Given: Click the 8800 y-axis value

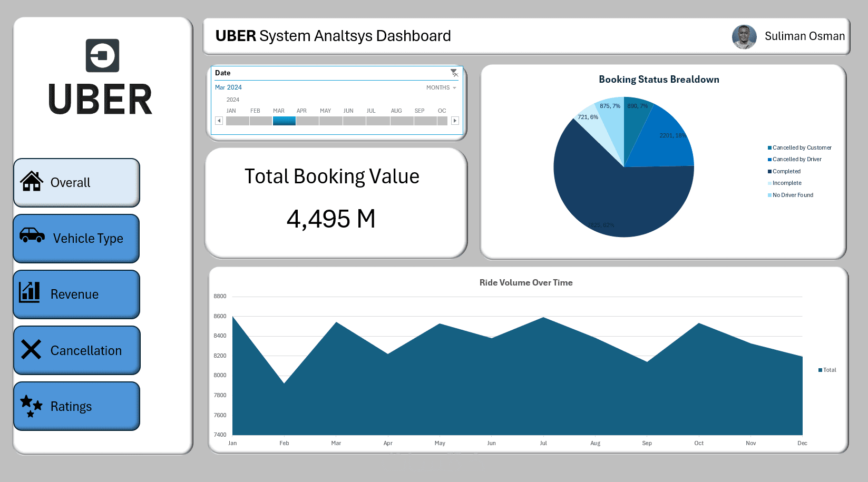Looking at the screenshot, I should click(x=220, y=297).
